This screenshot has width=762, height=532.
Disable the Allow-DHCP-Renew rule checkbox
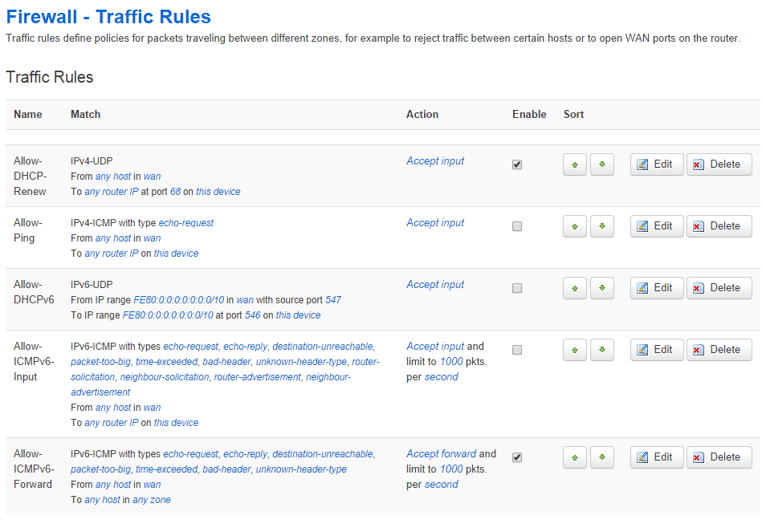[x=517, y=164]
